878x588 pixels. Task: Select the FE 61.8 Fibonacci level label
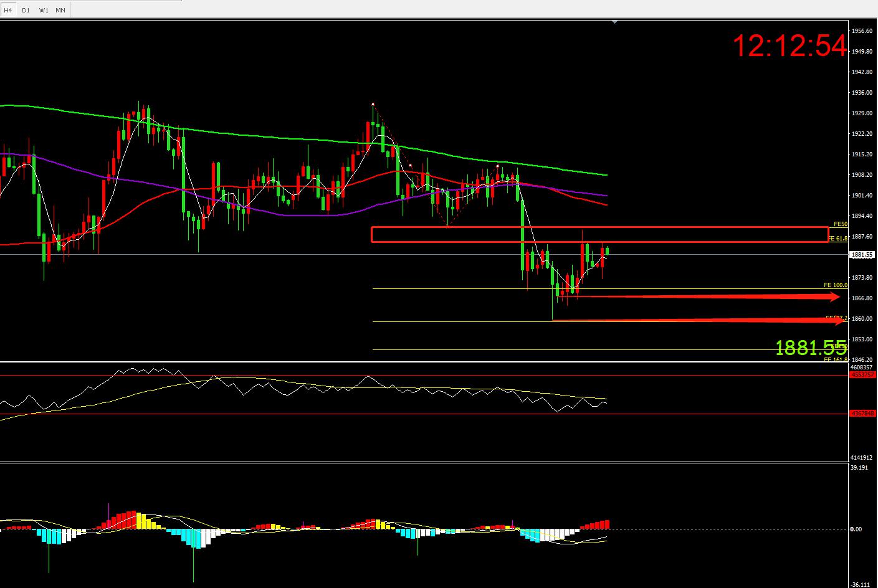[x=837, y=238]
